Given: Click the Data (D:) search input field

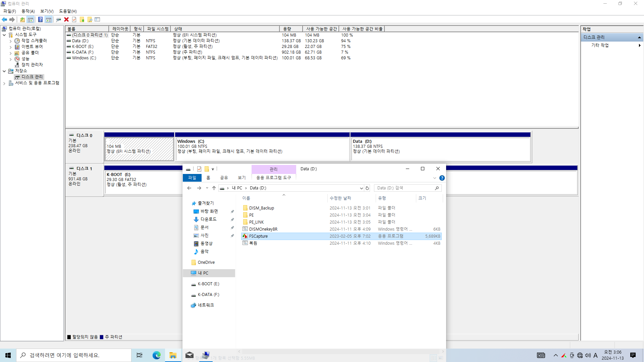Looking at the screenshot, I should [405, 188].
